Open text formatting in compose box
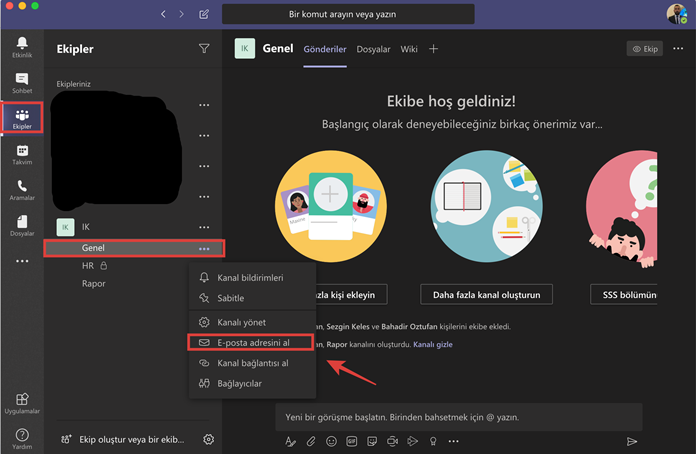696x454 pixels. coord(290,441)
